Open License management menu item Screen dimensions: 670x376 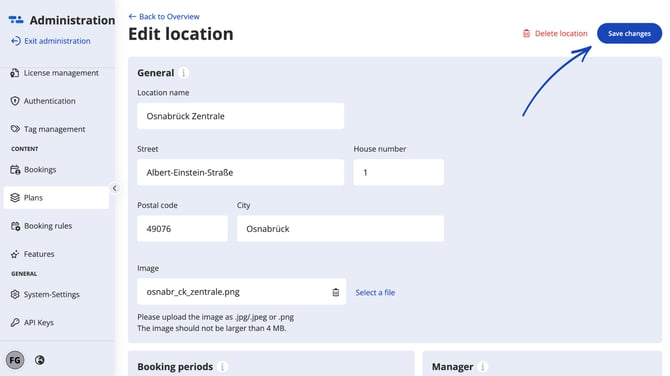[56, 73]
